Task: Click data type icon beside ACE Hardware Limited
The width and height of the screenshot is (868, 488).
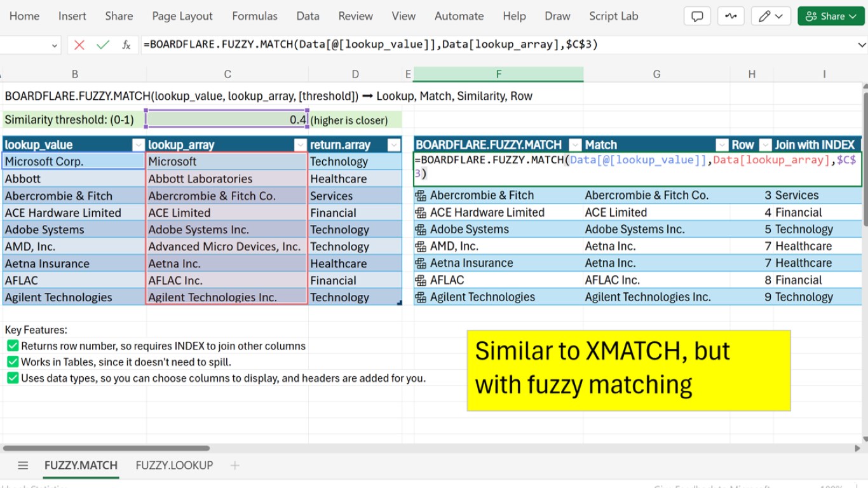Action: tap(421, 213)
